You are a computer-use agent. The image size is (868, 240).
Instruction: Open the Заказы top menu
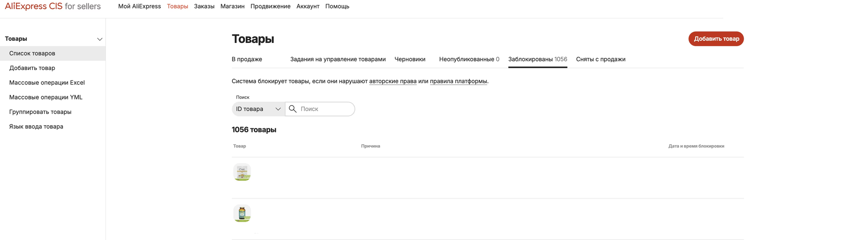(x=204, y=6)
